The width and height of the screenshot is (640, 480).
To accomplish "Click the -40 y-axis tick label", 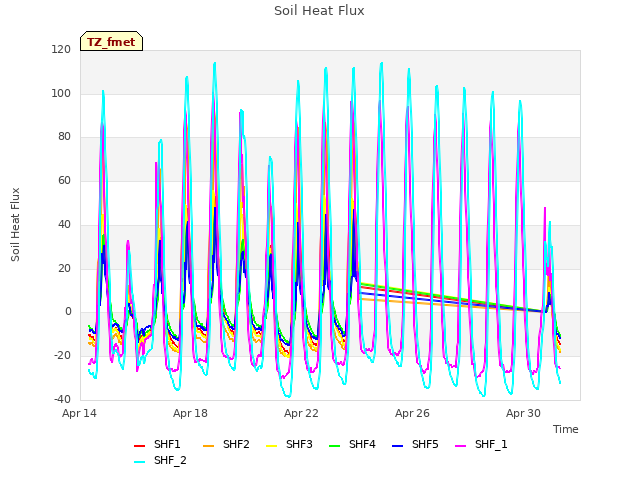I will 62,400.
